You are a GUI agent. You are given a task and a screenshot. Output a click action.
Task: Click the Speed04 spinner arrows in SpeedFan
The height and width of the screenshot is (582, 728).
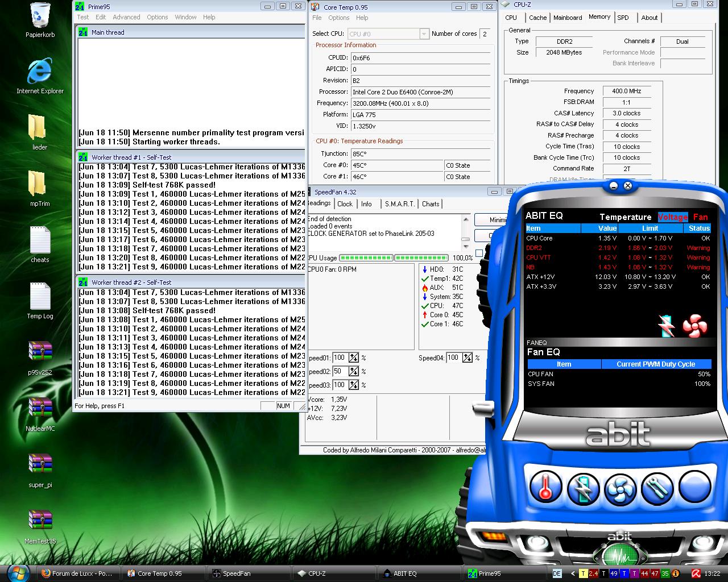tap(468, 357)
